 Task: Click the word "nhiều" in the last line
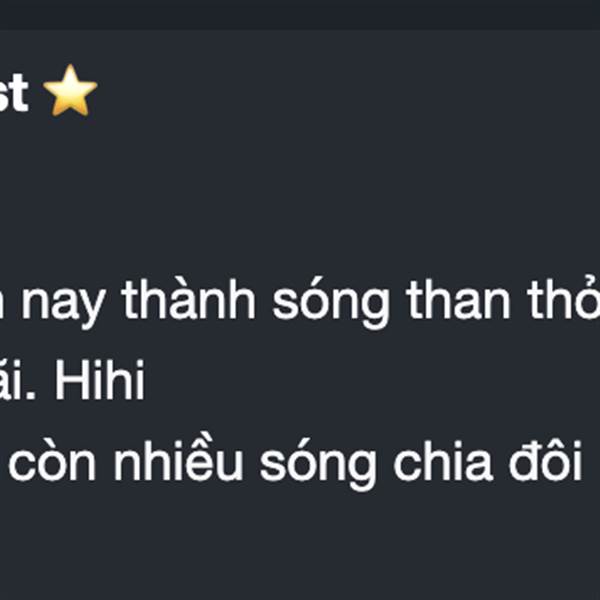pyautogui.click(x=178, y=456)
